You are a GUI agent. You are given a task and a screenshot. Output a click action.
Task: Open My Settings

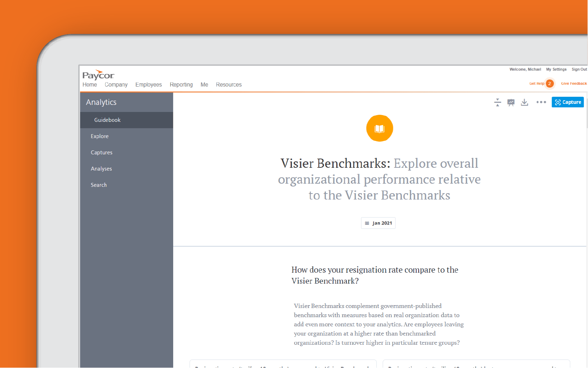556,70
